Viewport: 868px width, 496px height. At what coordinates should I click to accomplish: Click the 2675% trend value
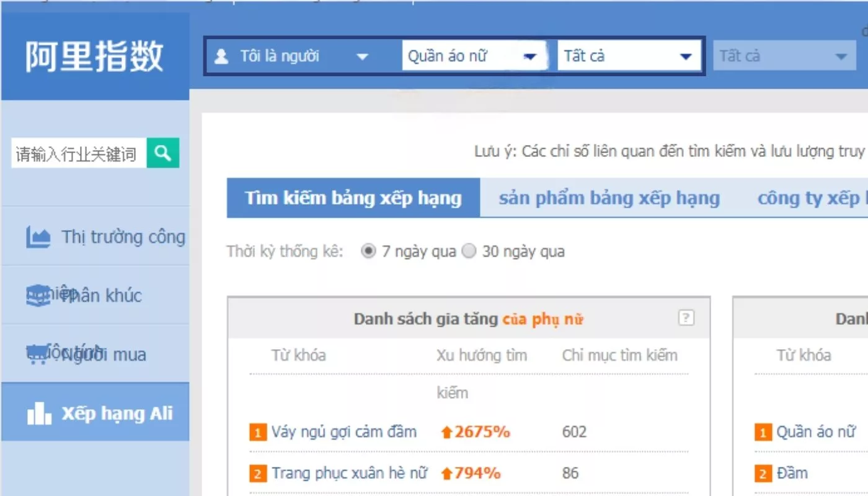(482, 432)
